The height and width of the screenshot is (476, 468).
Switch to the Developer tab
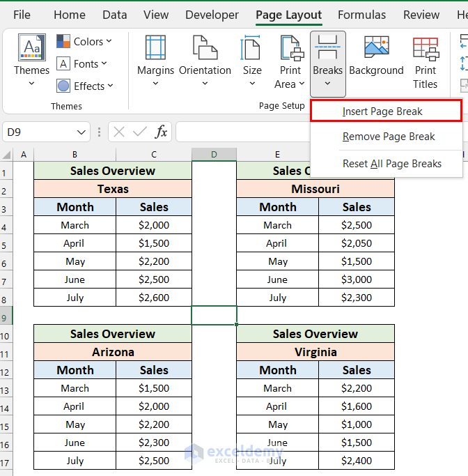212,15
